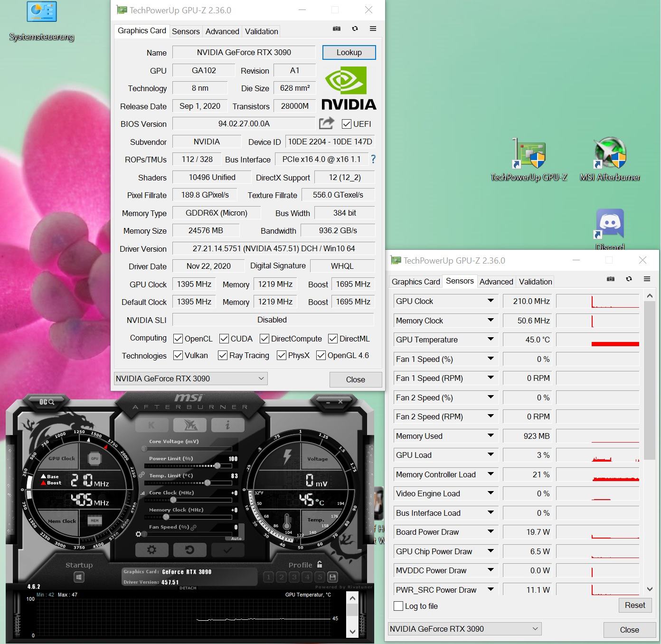Open Discord desktop shortcut
661x644 pixels.
[610, 229]
